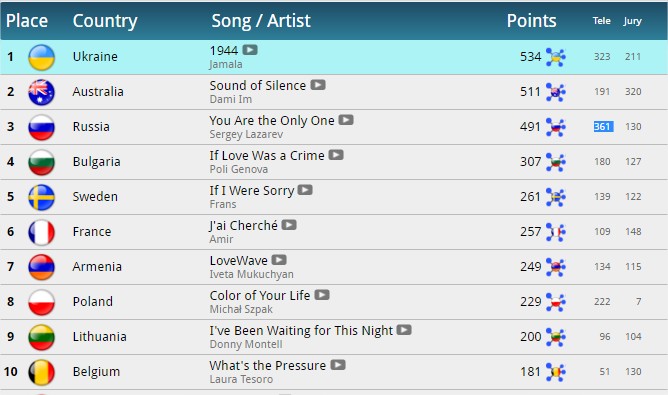Open Belgium's points breakdown icon
The height and width of the screenshot is (395, 668).
click(556, 372)
